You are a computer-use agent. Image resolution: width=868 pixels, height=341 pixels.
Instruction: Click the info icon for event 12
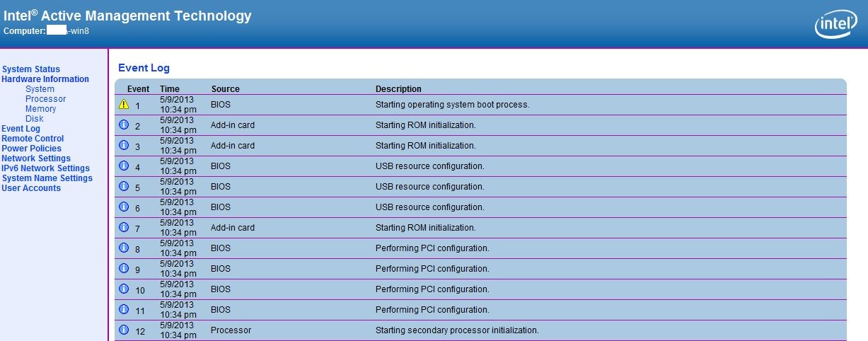pyautogui.click(x=124, y=330)
